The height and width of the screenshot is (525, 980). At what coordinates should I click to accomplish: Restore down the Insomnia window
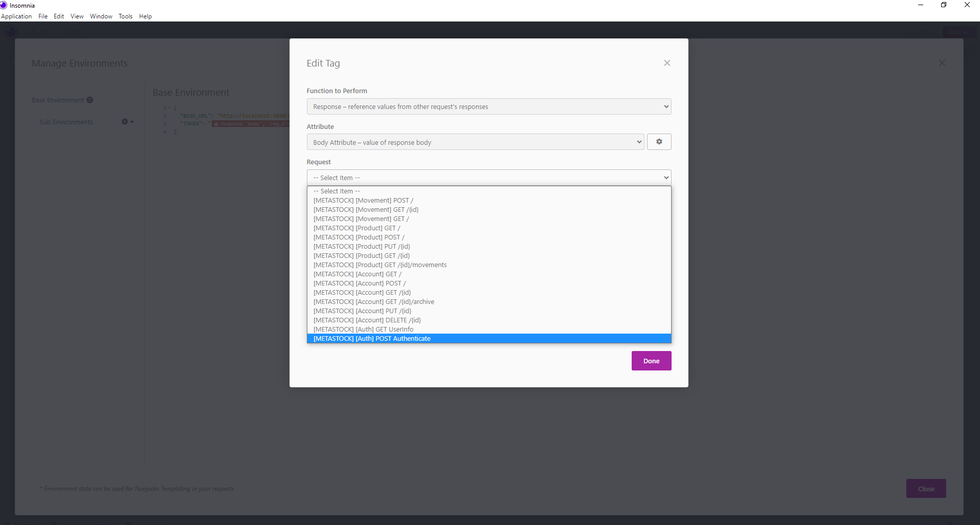point(944,5)
